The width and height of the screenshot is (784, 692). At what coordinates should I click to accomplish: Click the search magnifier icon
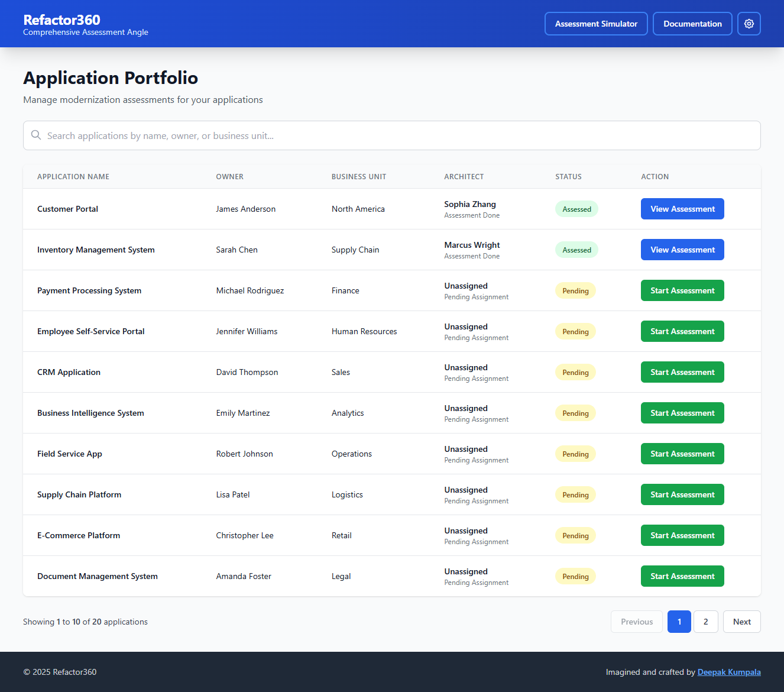(36, 135)
